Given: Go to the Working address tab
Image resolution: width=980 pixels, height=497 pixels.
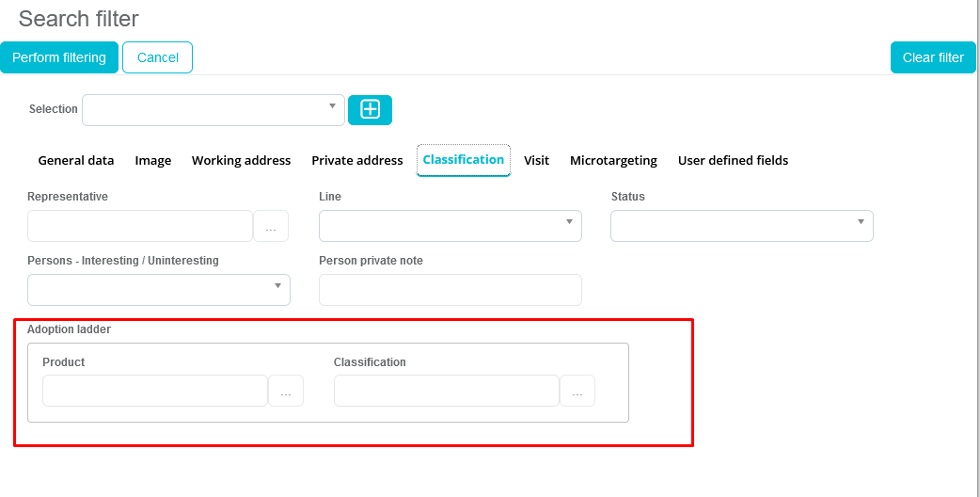Looking at the screenshot, I should pyautogui.click(x=241, y=161).
